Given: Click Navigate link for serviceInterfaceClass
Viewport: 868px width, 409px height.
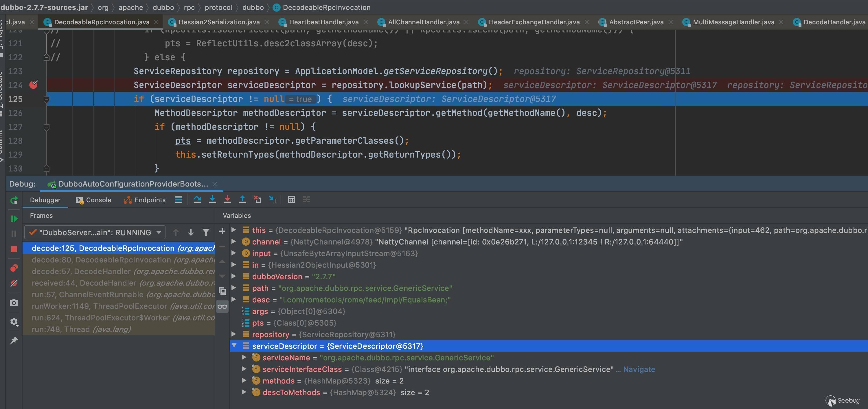Looking at the screenshot, I should 639,369.
